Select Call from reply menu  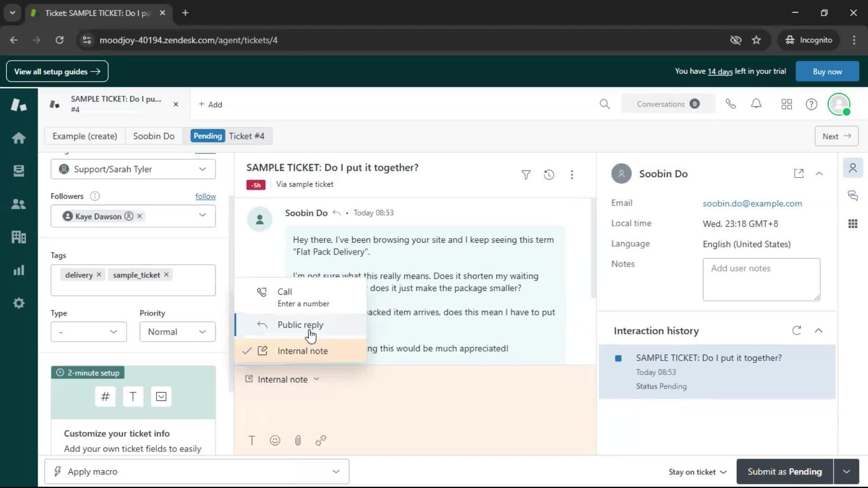tap(300, 297)
